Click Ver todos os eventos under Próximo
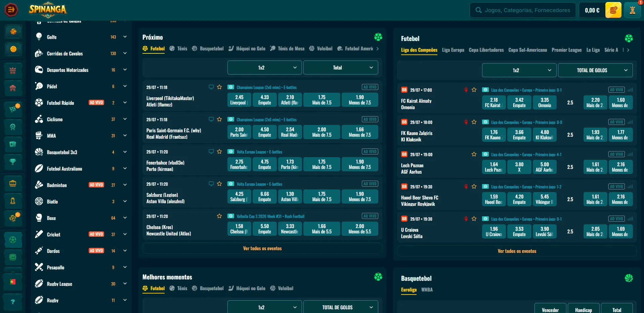The width and height of the screenshot is (644, 313). click(x=262, y=249)
